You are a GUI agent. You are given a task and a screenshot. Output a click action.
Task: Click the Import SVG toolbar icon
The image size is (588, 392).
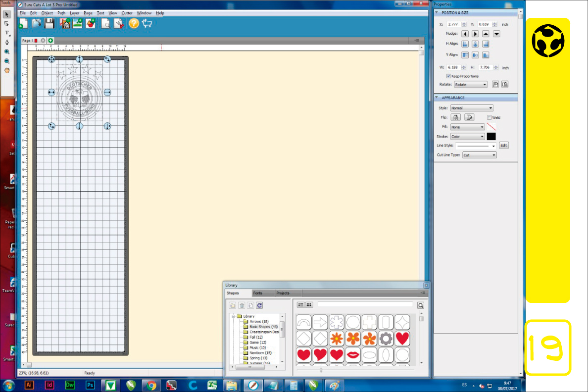coord(65,24)
